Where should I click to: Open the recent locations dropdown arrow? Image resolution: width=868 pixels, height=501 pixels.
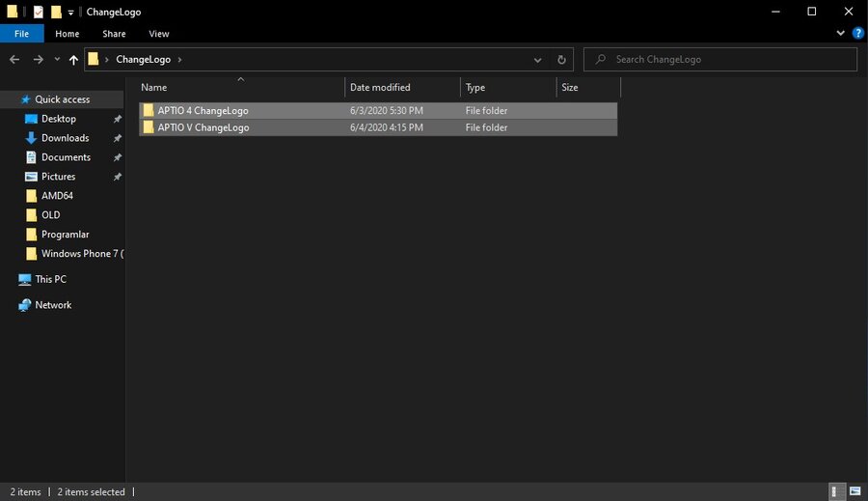57,59
